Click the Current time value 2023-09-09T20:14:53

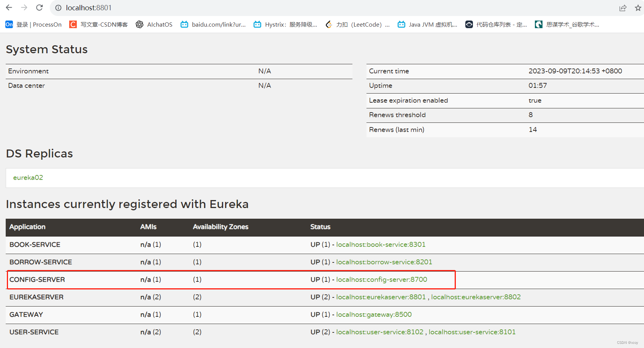575,71
